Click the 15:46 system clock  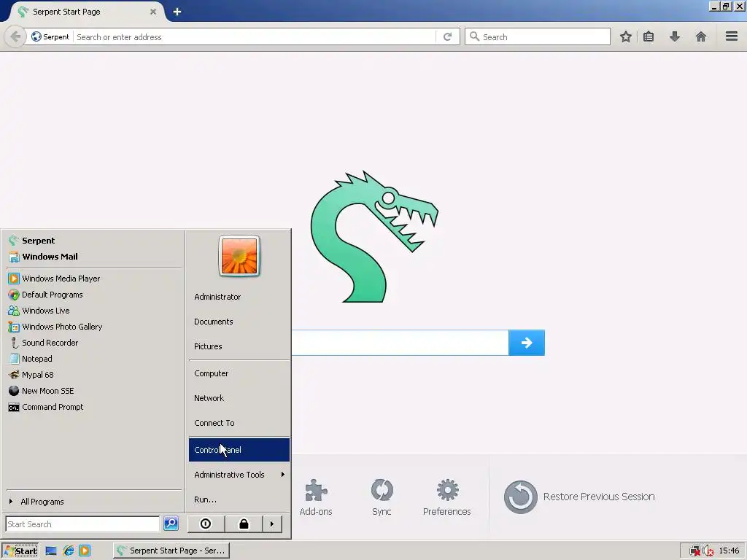pos(729,551)
